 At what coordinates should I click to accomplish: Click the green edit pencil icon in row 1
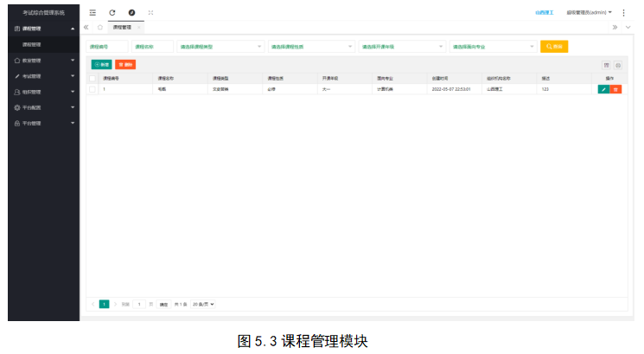coord(603,89)
